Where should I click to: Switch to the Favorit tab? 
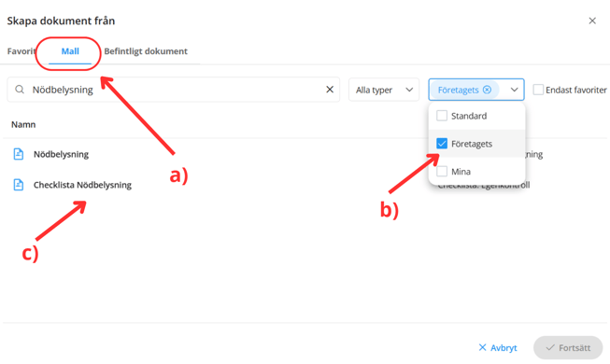21,51
